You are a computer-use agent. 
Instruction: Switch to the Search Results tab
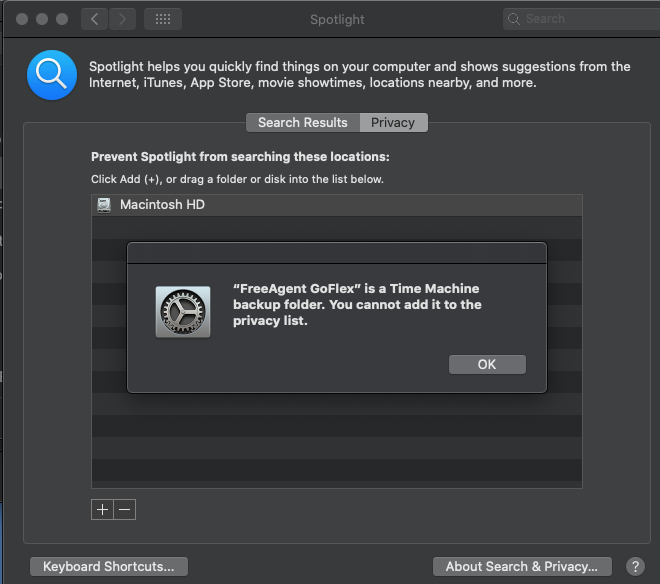point(303,123)
